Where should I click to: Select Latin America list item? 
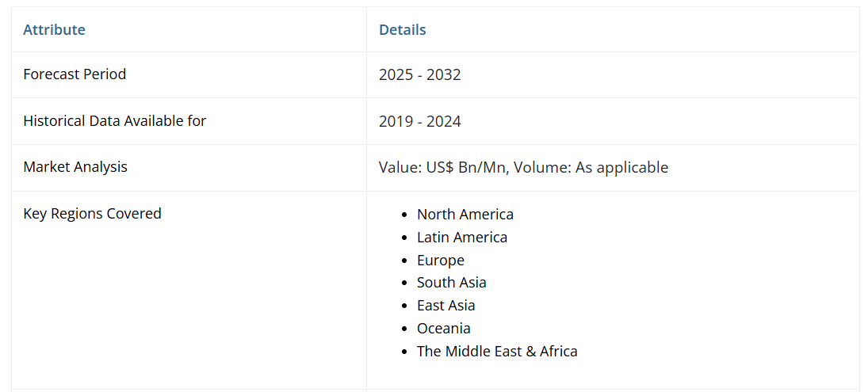coord(461,238)
